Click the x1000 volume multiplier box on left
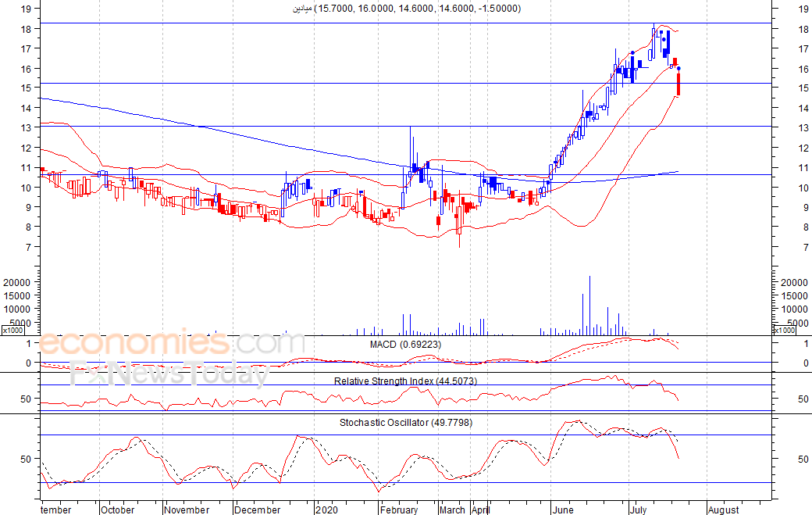The width and height of the screenshot is (812, 515). (x=13, y=331)
